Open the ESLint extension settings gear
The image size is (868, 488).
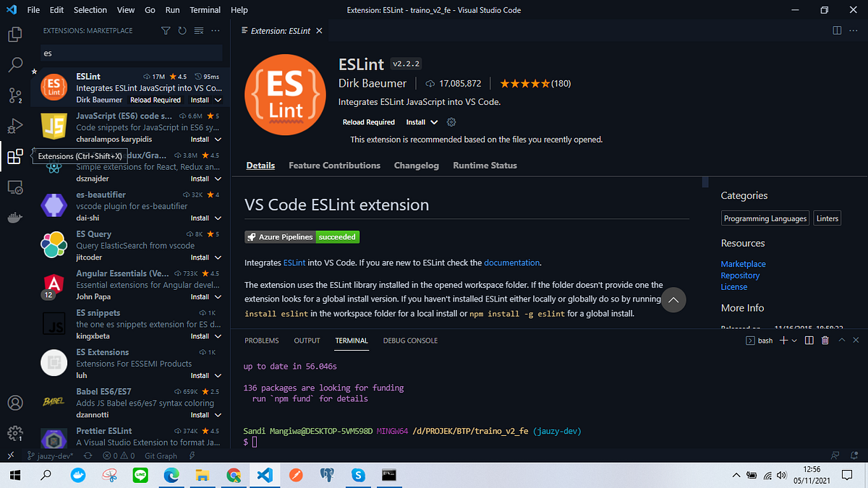tap(450, 122)
